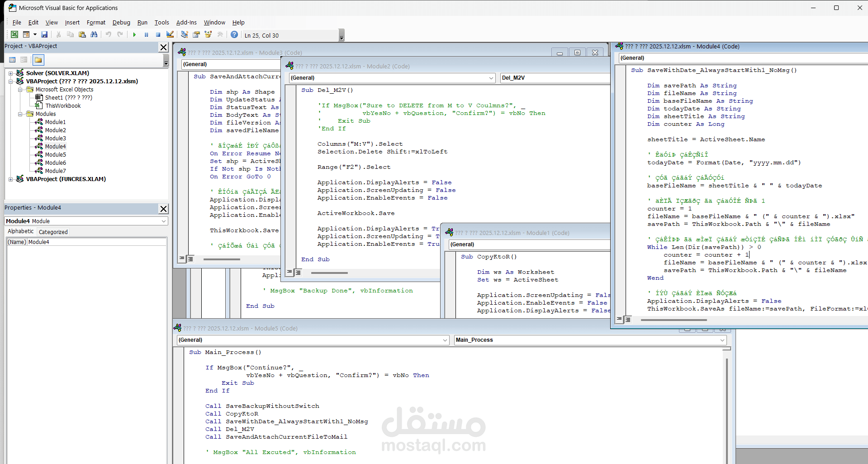Click the Undo arrow icon
The width and height of the screenshot is (868, 464).
108,34
